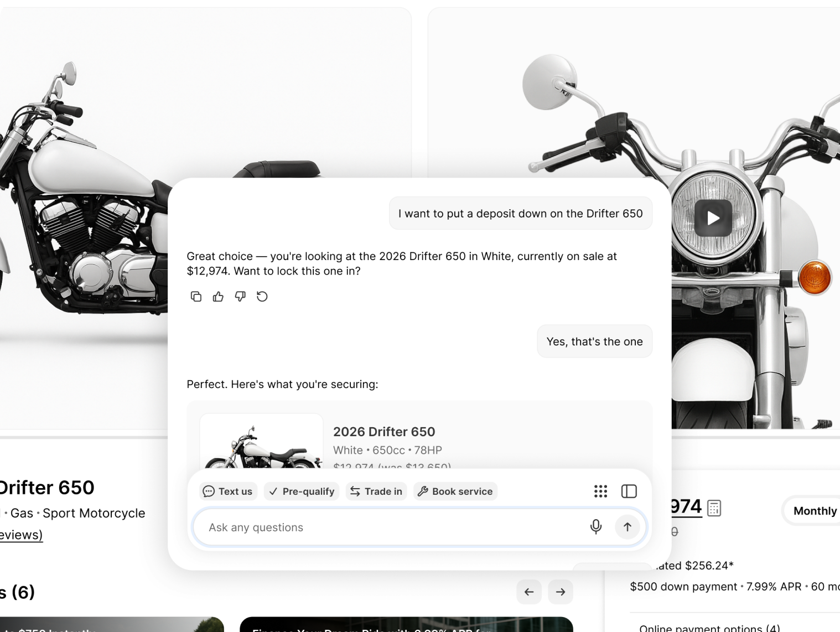Play the motorcycle video
This screenshot has height=632, width=840.
click(713, 218)
